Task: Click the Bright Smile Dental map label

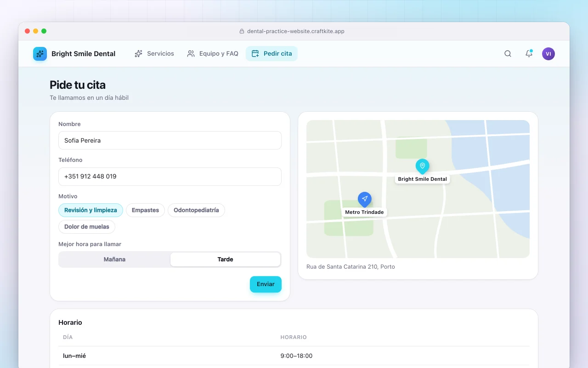Action: tap(423, 179)
